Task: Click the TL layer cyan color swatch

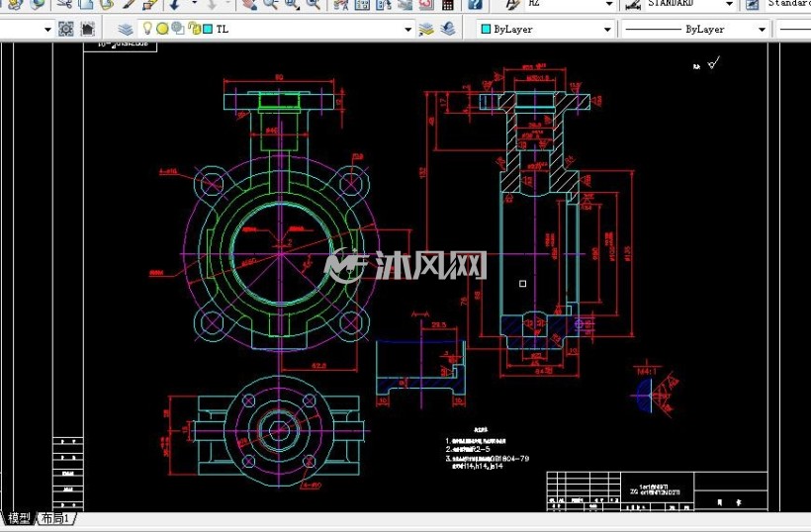Action: [208, 29]
